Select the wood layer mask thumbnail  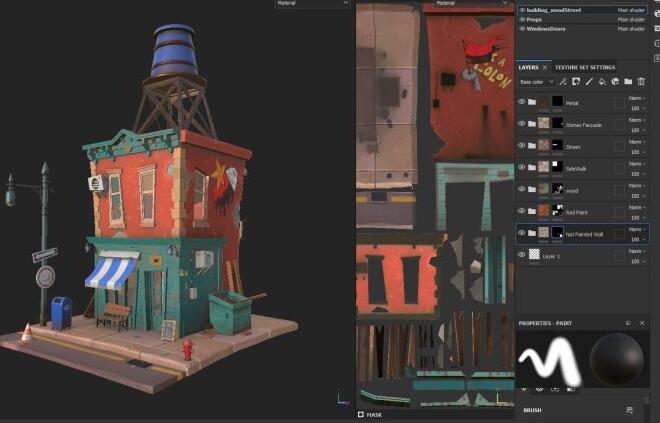(x=558, y=189)
